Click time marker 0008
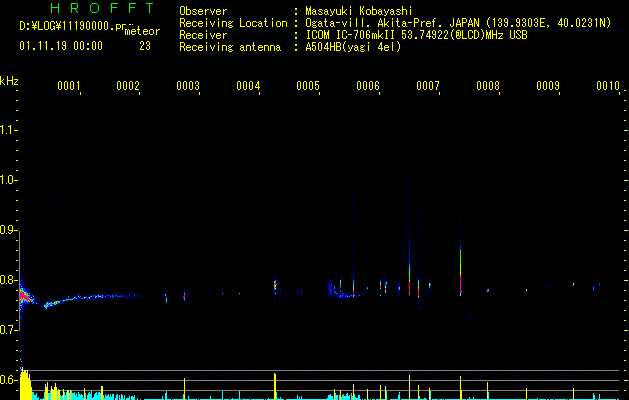 point(488,86)
